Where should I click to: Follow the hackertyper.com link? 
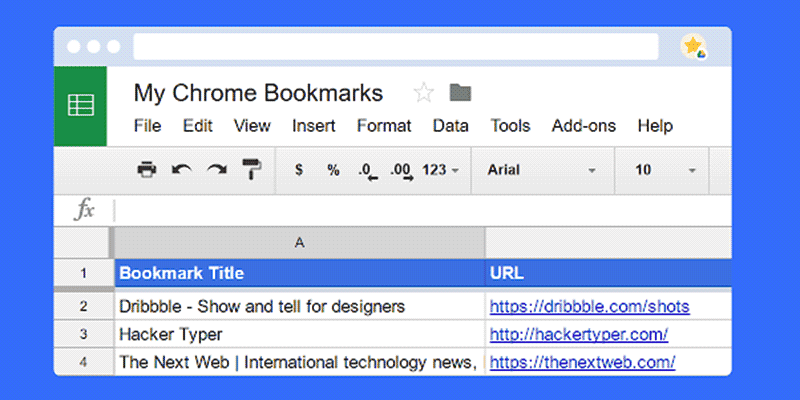pos(579,335)
